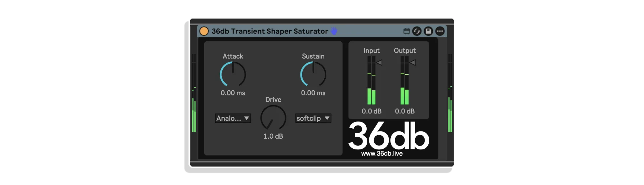Open the Analo... mode dropdown
The image size is (644, 185).
[233, 118]
